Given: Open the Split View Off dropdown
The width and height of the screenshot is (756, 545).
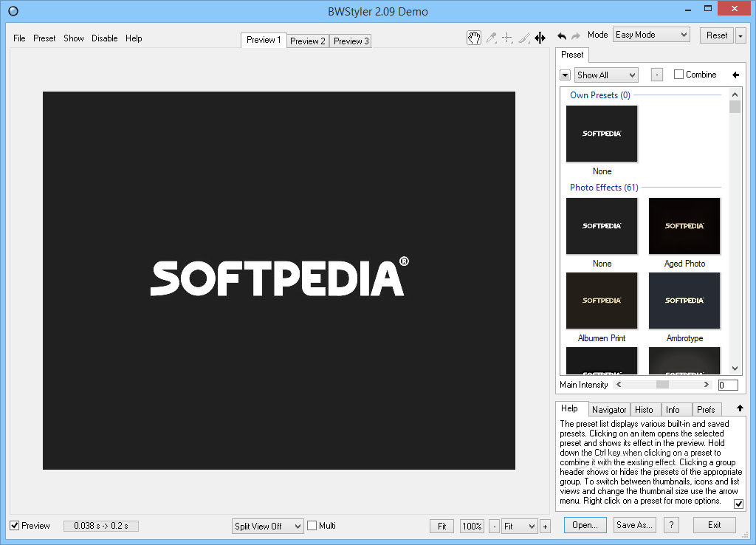Looking at the screenshot, I should [267, 527].
